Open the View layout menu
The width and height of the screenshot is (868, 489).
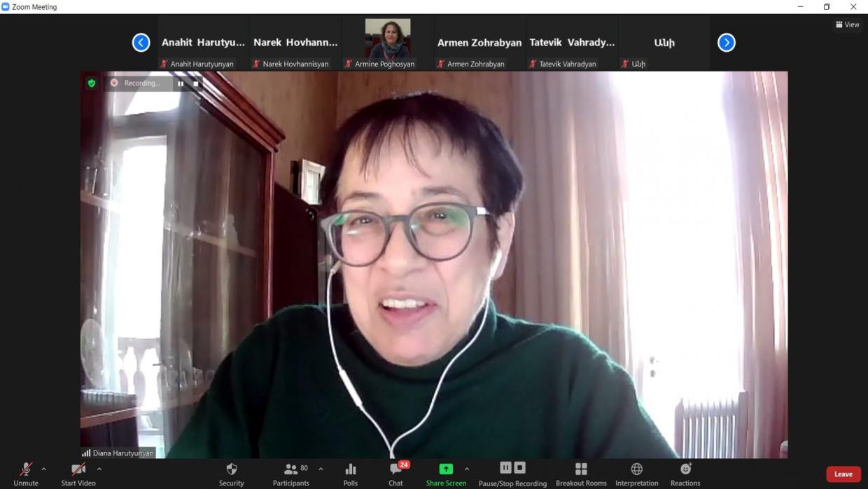847,25
